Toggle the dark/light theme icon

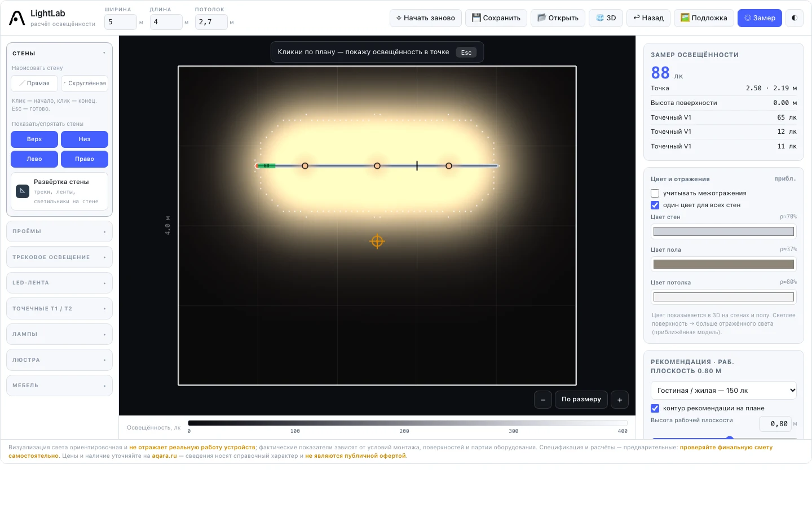coord(795,18)
